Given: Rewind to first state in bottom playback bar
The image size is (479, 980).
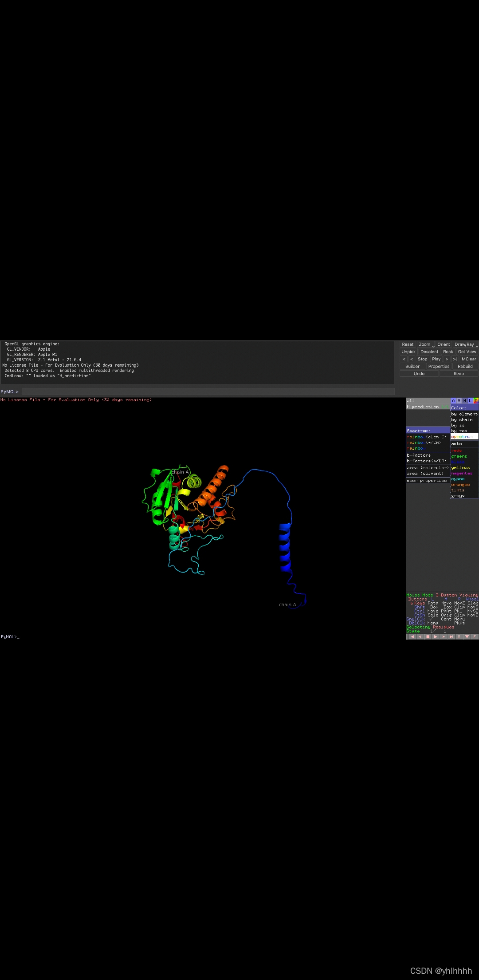Looking at the screenshot, I should tap(412, 636).
